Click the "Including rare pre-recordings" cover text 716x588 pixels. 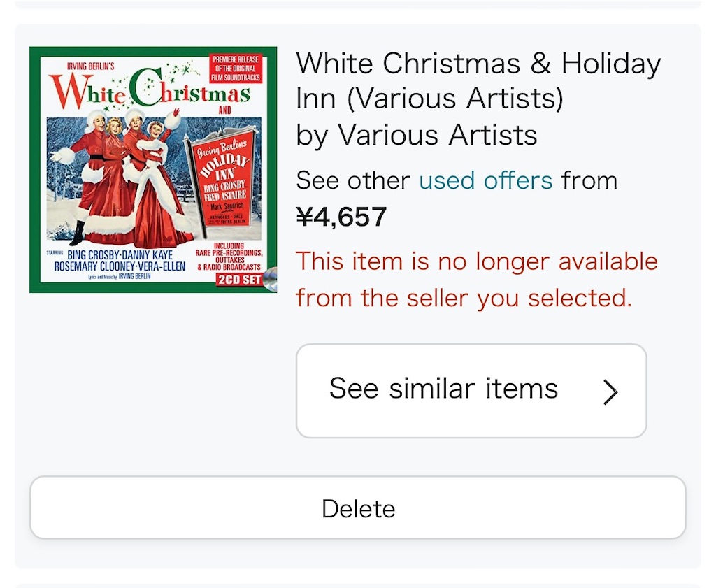click(229, 257)
